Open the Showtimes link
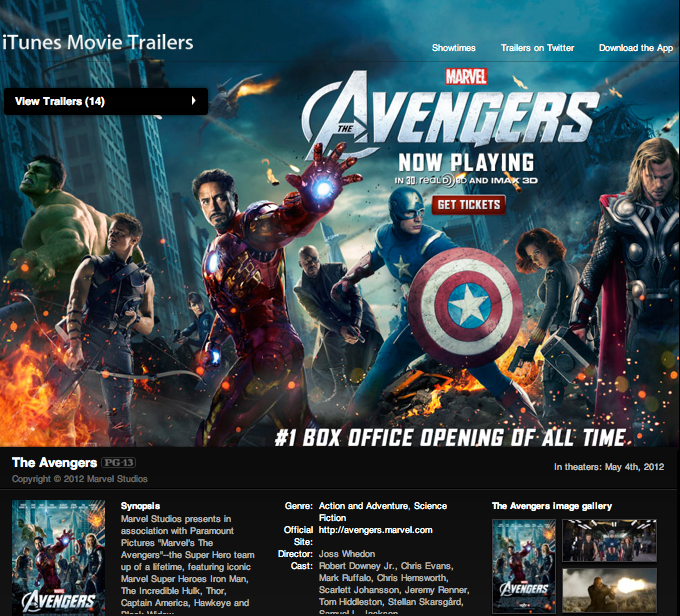This screenshot has width=680, height=616. 453,48
